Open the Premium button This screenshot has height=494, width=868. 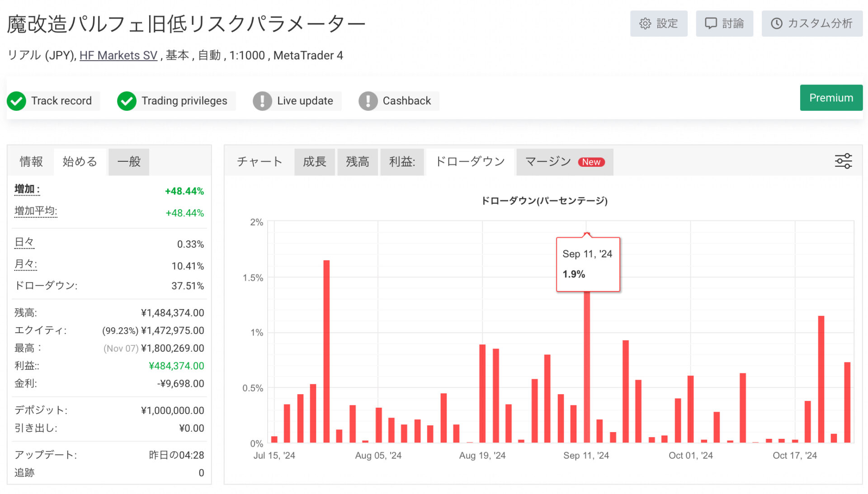point(831,98)
